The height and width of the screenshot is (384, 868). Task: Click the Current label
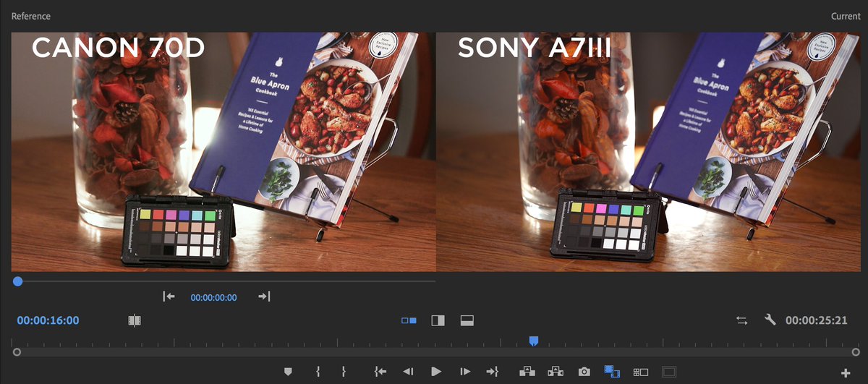click(846, 16)
